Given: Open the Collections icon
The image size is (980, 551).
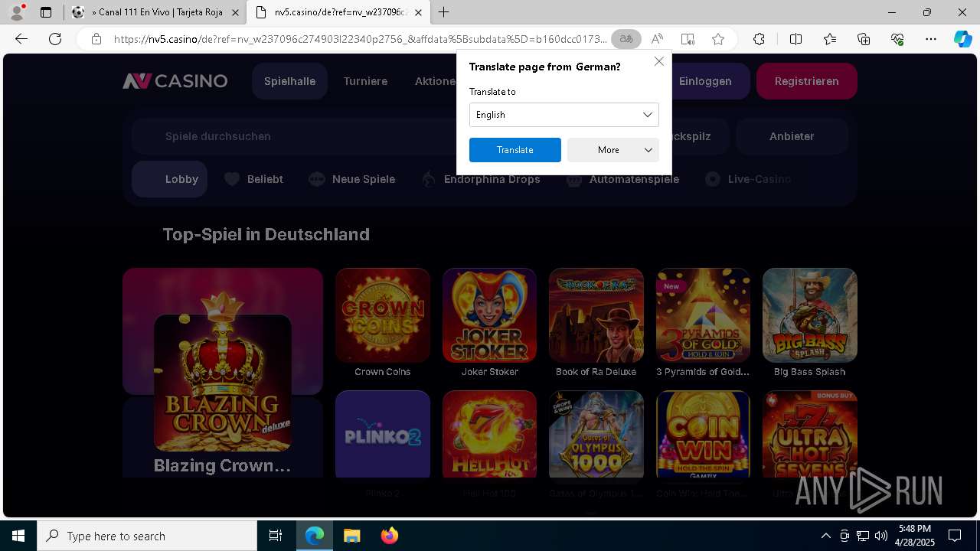Looking at the screenshot, I should [x=864, y=39].
